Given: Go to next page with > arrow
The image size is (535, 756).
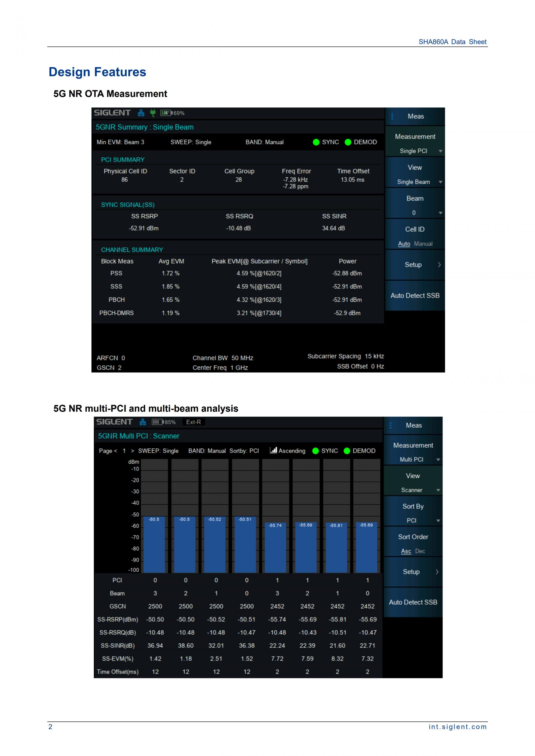Looking at the screenshot, I should (x=132, y=451).
